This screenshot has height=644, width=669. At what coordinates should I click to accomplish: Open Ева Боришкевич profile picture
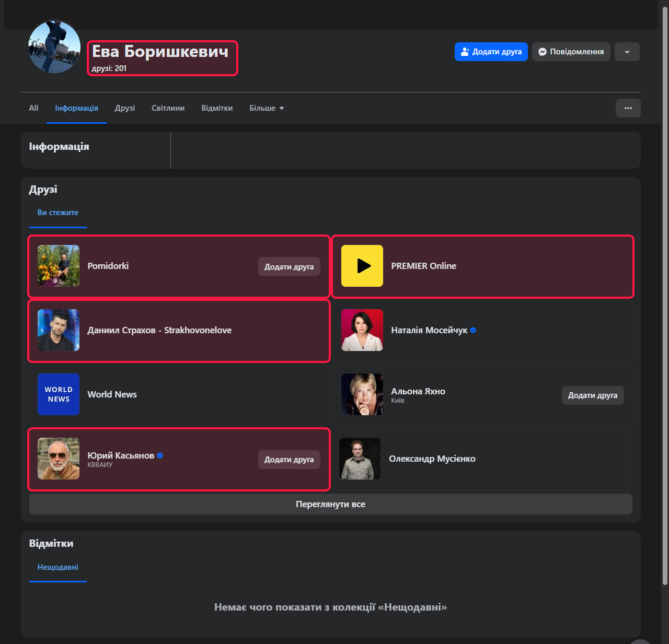(54, 47)
